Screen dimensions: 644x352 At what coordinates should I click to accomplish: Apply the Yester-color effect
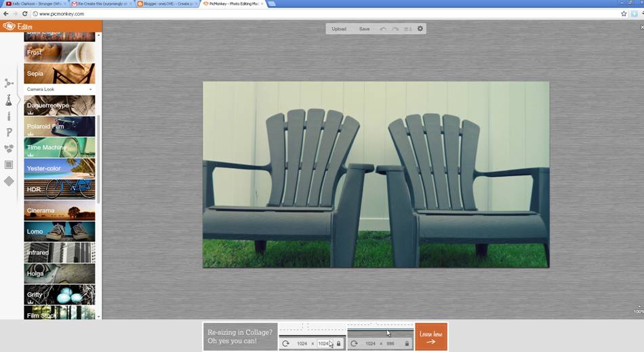[60, 168]
